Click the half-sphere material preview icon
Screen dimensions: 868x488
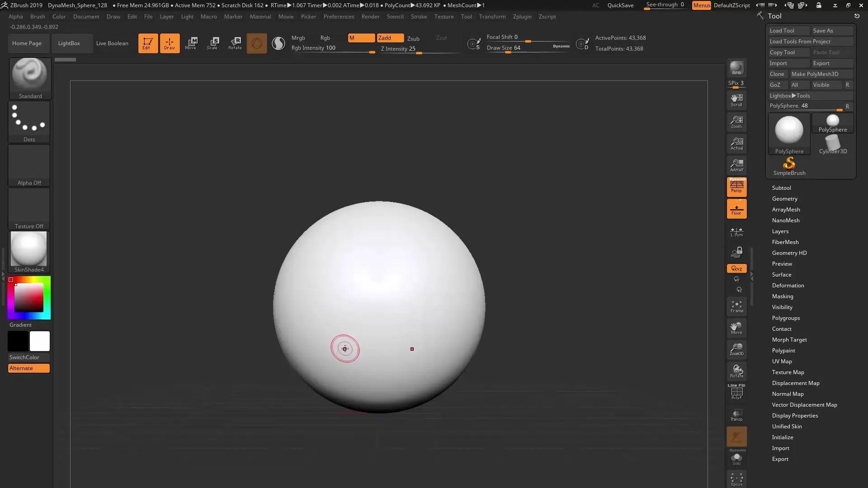coord(278,43)
